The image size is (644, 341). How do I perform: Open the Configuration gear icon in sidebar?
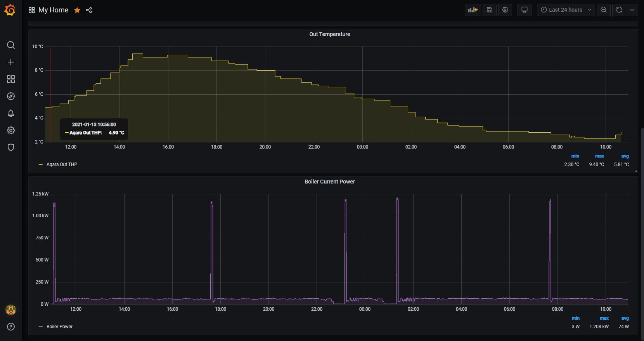pyautogui.click(x=11, y=130)
